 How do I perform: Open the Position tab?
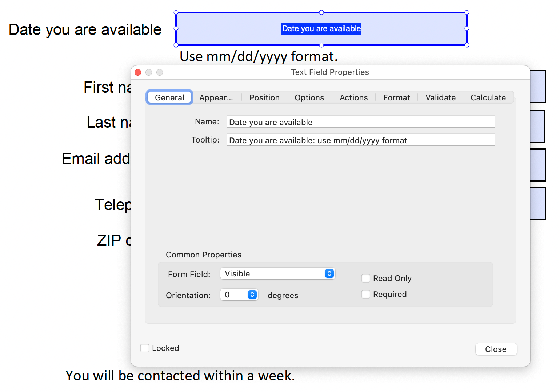point(264,97)
